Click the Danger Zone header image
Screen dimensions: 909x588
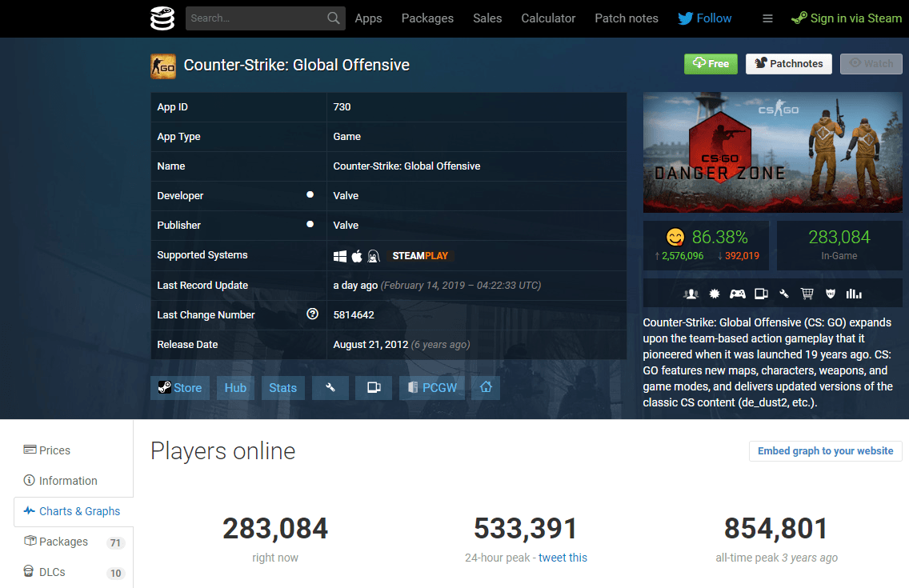(773, 152)
